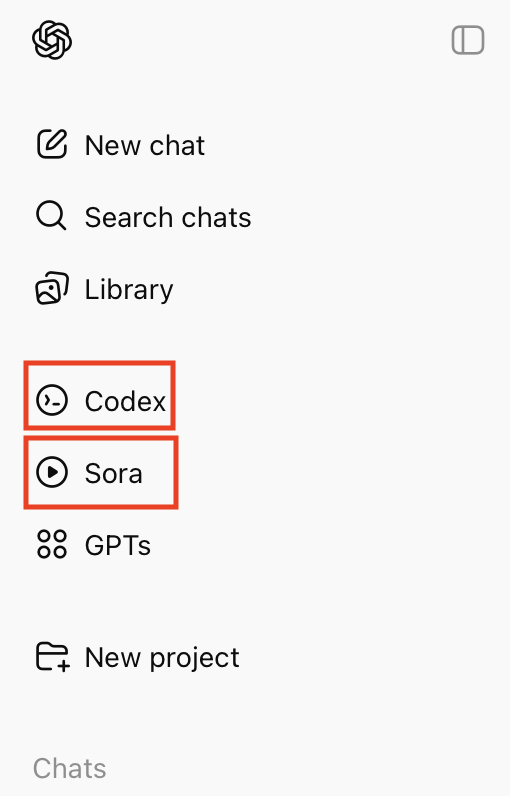Click the Codex terminal prompt icon
Viewport: 510px width, 796px height.
point(52,400)
